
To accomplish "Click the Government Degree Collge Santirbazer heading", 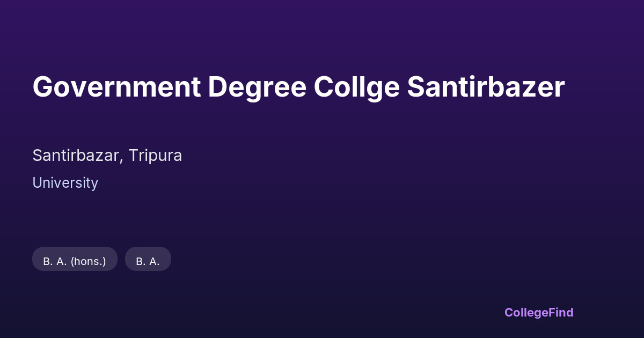I will (298, 87).
